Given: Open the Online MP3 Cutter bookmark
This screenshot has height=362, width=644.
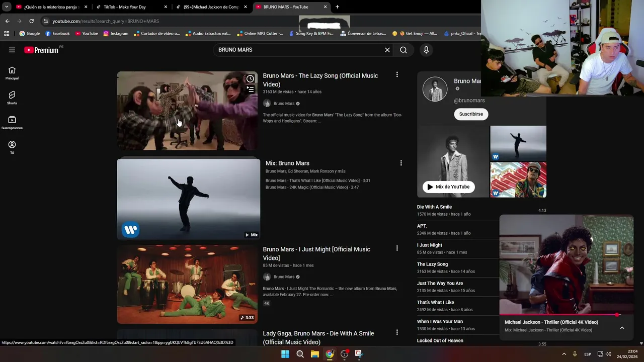Looking at the screenshot, I should 260,34.
